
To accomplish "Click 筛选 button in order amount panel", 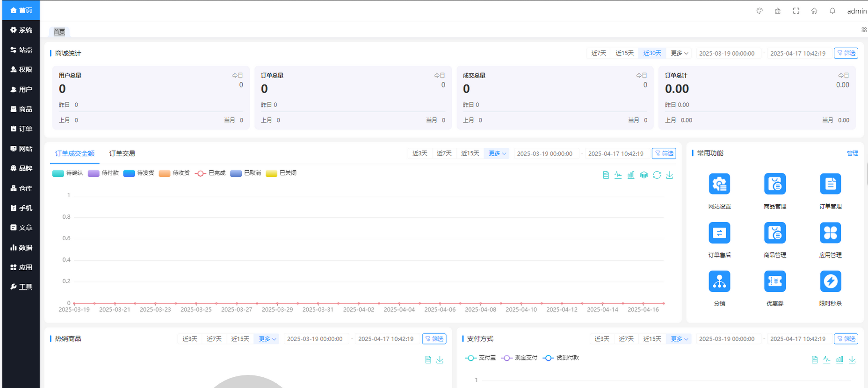I will point(664,153).
